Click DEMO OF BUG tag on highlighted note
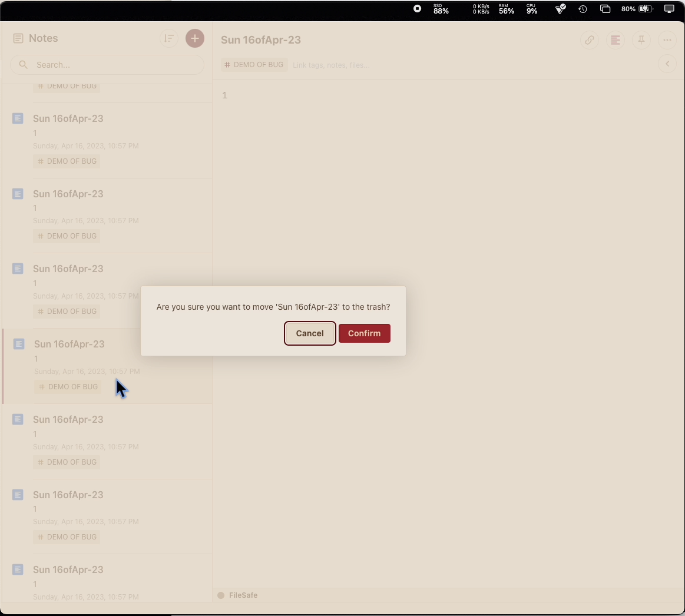This screenshot has width=685, height=616. click(x=68, y=387)
